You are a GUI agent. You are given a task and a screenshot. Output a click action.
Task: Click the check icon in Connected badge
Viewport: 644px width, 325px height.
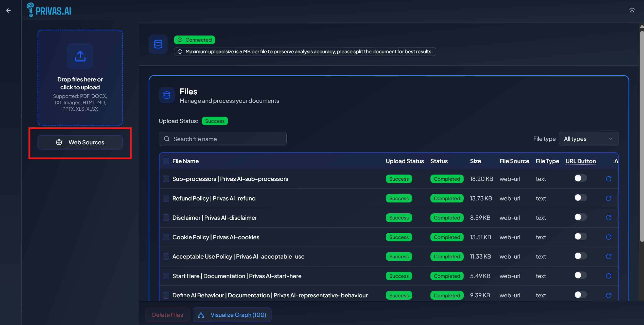tap(180, 40)
